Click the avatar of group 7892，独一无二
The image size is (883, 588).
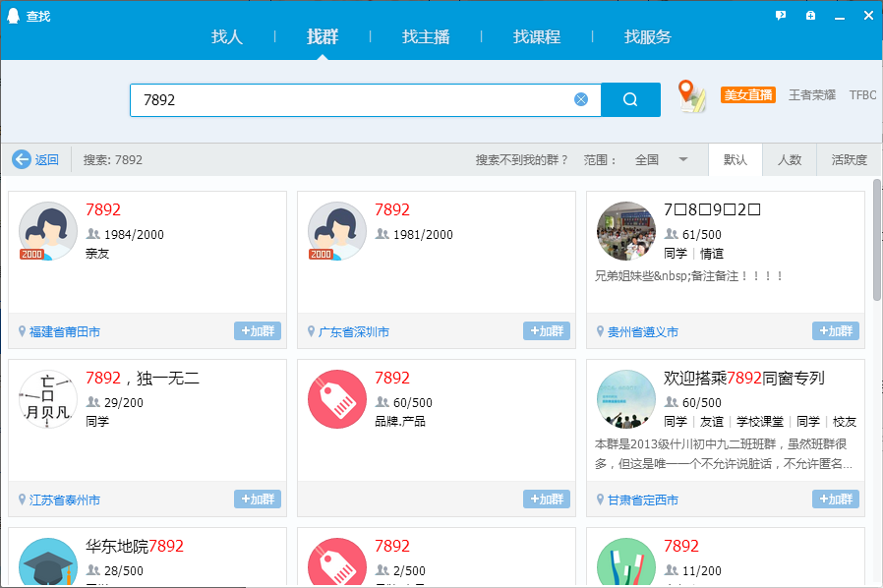click(x=47, y=399)
